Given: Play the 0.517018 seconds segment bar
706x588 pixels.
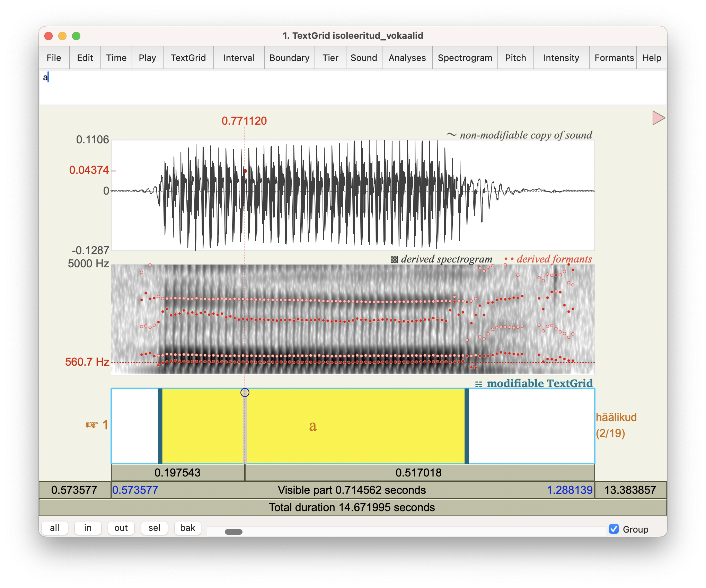Looking at the screenshot, I should [420, 473].
